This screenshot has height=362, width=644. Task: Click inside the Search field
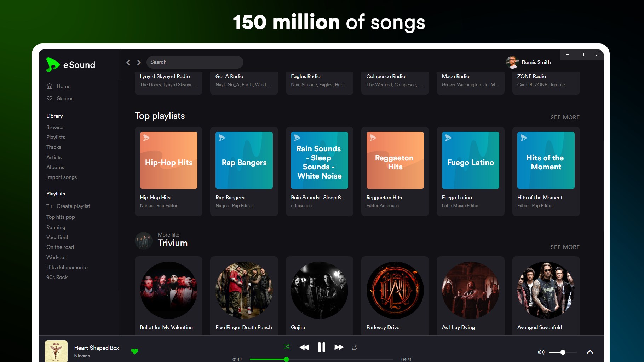pos(195,62)
